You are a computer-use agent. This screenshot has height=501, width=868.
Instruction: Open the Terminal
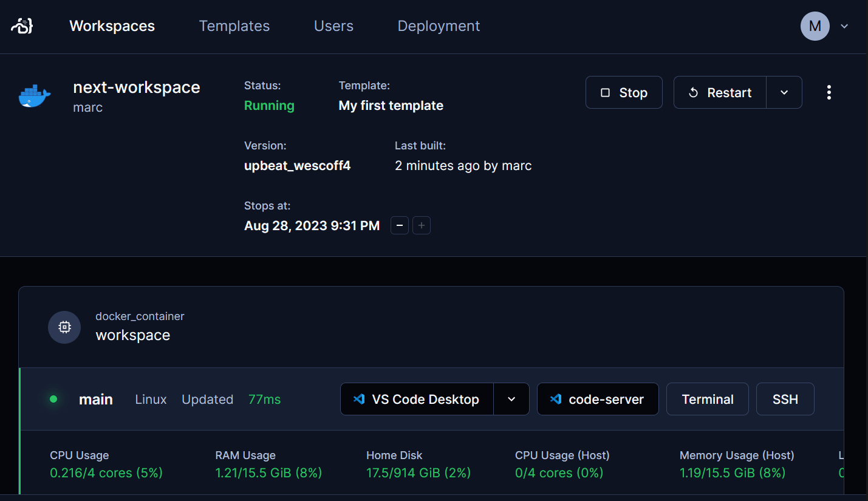[x=708, y=399]
